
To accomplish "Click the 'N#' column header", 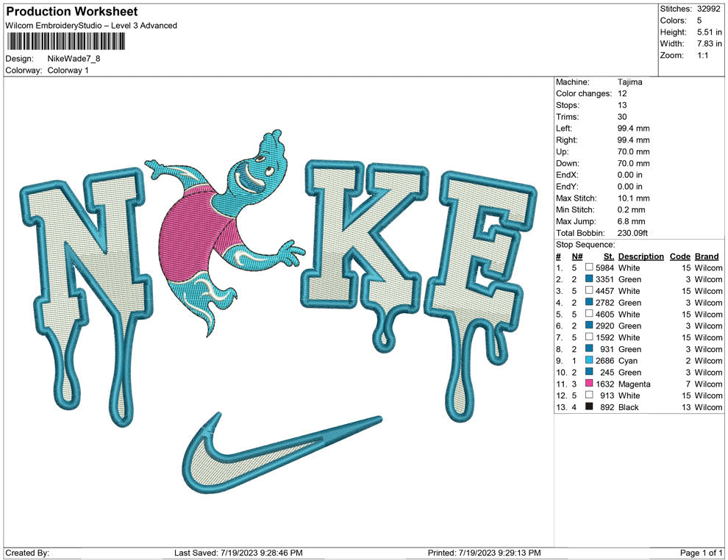I will [x=577, y=256].
